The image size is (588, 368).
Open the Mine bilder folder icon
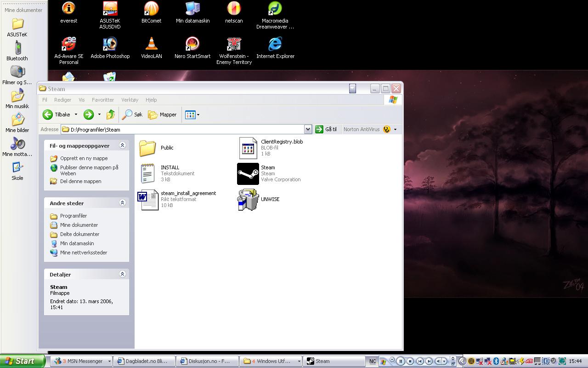point(17,123)
